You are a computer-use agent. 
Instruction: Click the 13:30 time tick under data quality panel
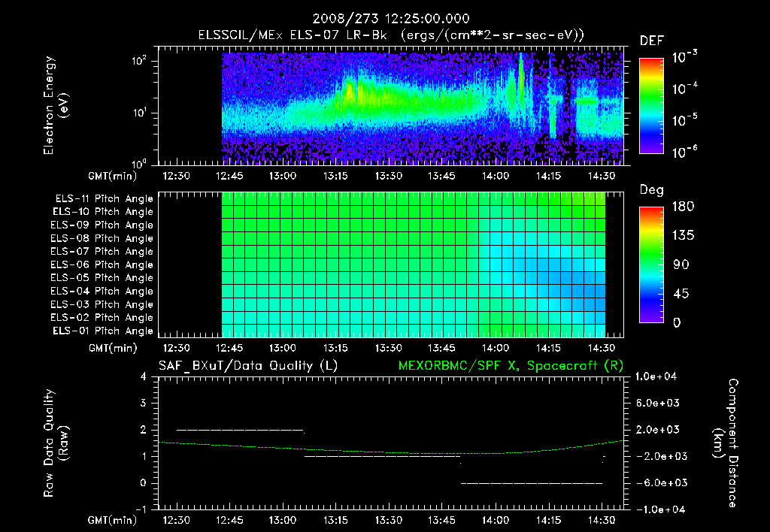(x=389, y=520)
